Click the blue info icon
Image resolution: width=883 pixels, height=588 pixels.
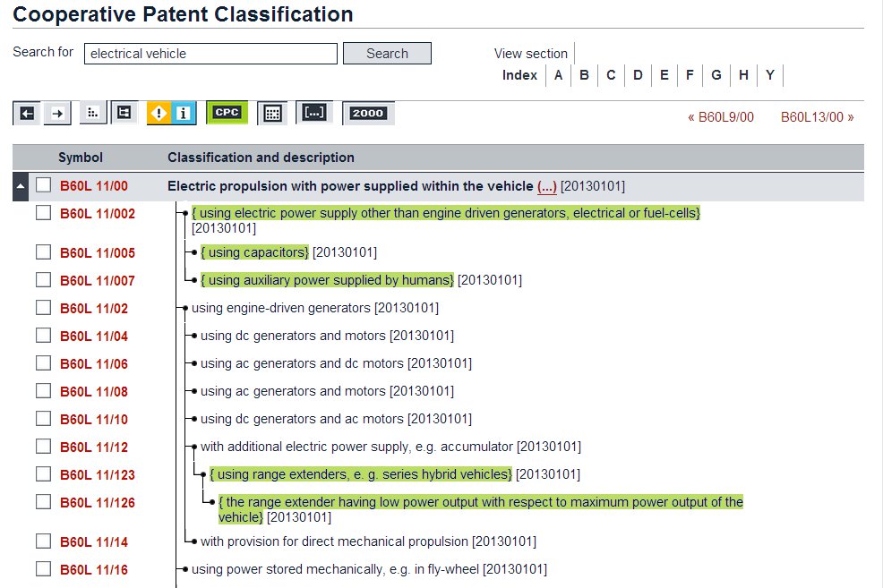click(184, 113)
